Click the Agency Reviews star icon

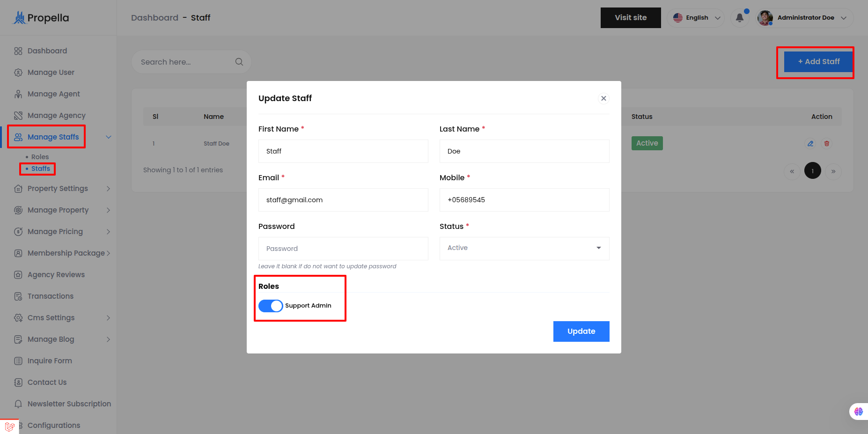(18, 275)
